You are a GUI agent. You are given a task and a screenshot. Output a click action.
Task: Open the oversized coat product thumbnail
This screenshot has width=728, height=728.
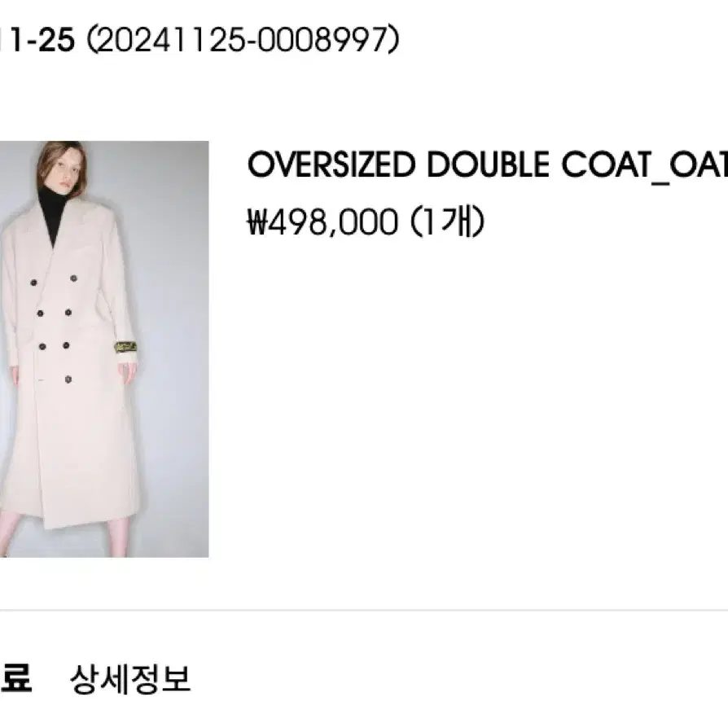104,349
